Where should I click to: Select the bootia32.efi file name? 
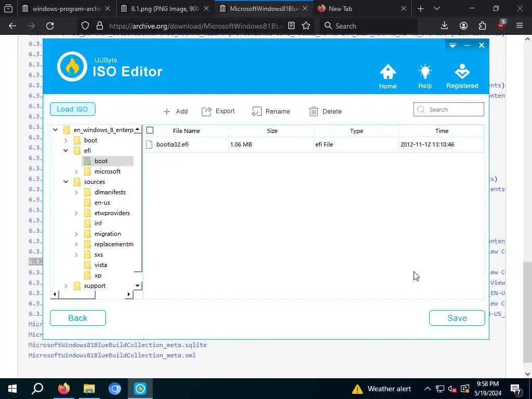coord(172,144)
